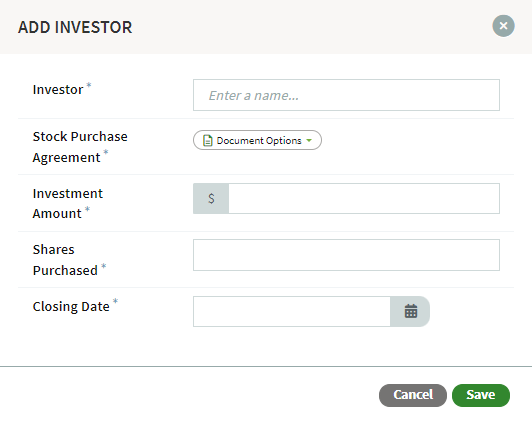
Task: Open Document Options menu button
Action: pyautogui.click(x=257, y=140)
